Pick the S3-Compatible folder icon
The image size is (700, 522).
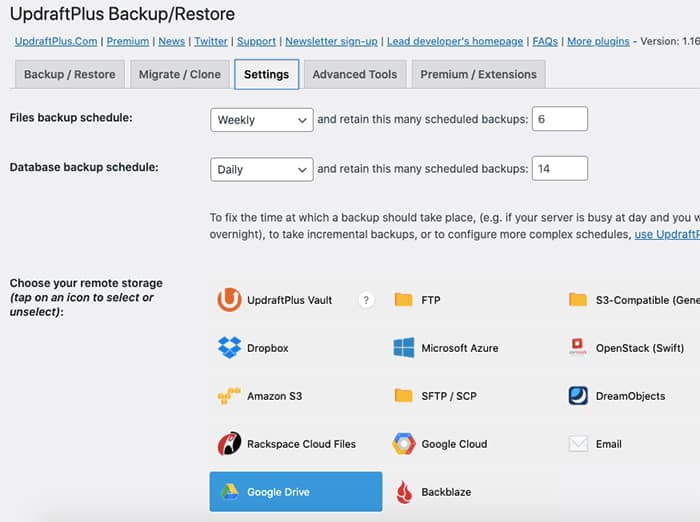pyautogui.click(x=578, y=300)
